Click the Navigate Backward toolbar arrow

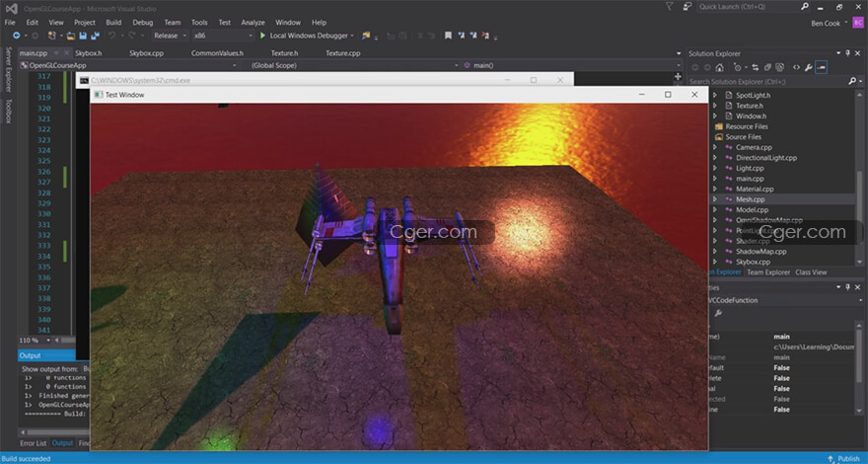16,36
